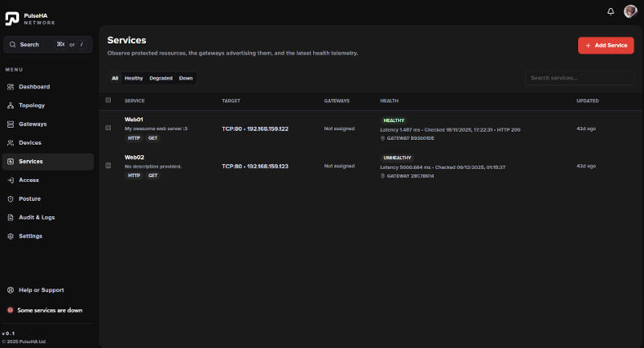
Task: Click the HEALTHY status badge
Action: [x=394, y=121]
